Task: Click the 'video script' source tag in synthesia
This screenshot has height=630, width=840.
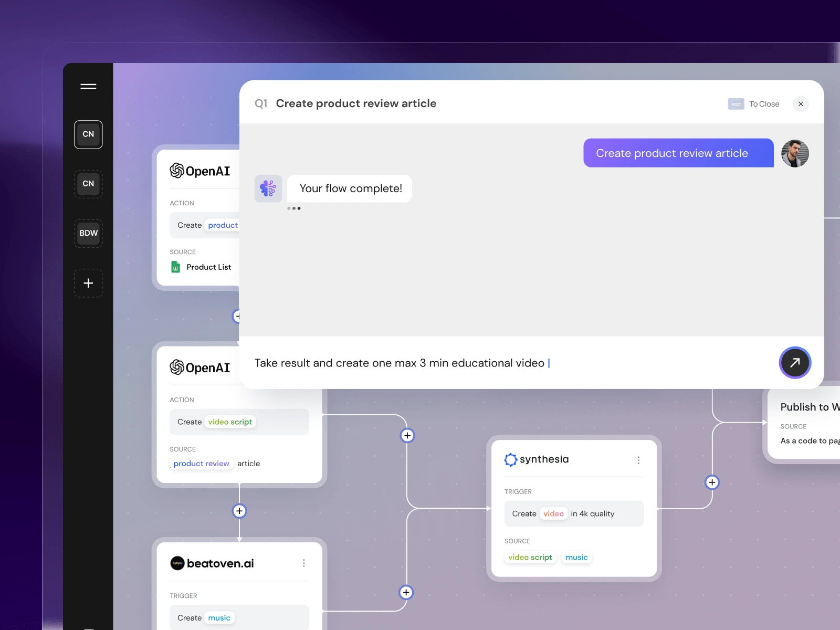Action: (x=530, y=558)
